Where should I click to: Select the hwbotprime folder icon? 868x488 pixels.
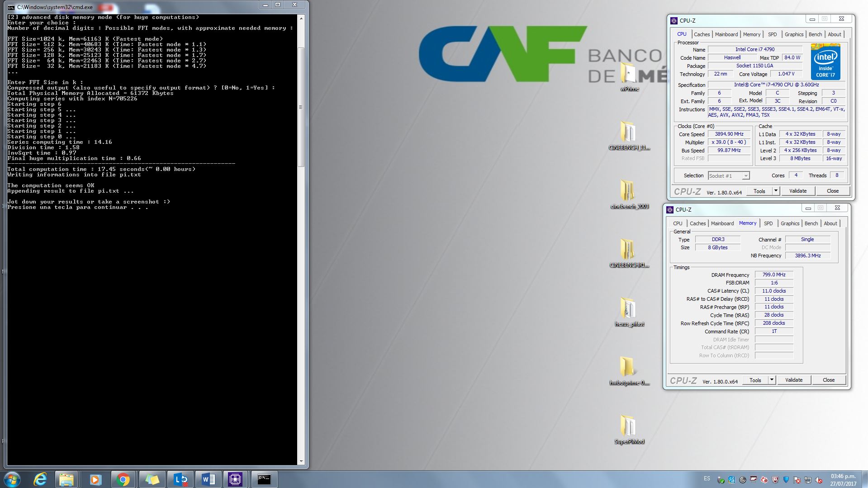pyautogui.click(x=629, y=371)
